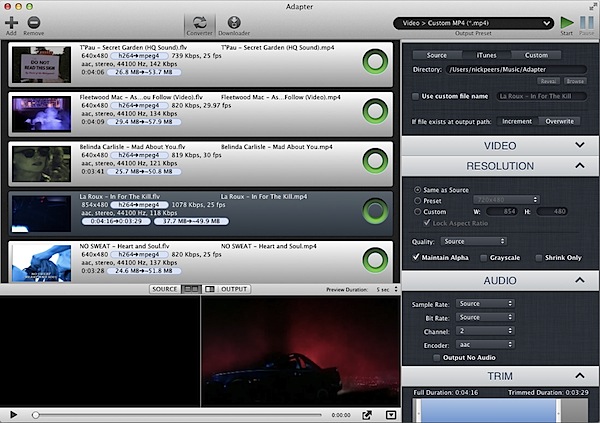Open the Converter view
Image resolution: width=600 pixels, height=423 pixels.
tap(199, 20)
